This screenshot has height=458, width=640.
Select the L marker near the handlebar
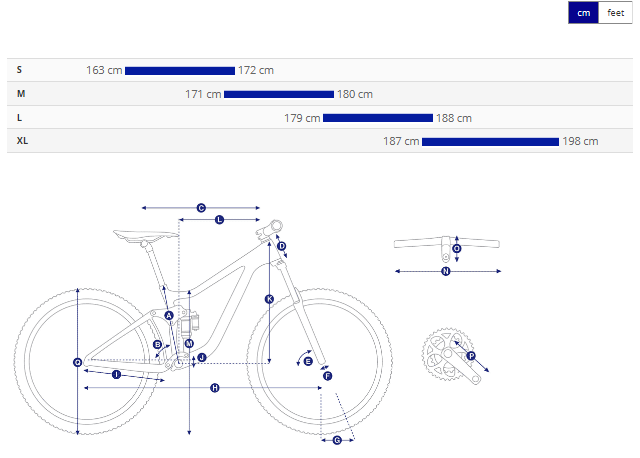point(220,219)
